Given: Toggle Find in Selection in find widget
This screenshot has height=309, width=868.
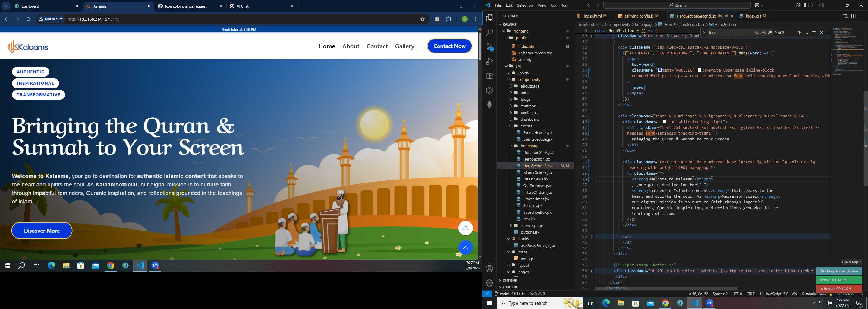Looking at the screenshot, I should pyautogui.click(x=814, y=33).
